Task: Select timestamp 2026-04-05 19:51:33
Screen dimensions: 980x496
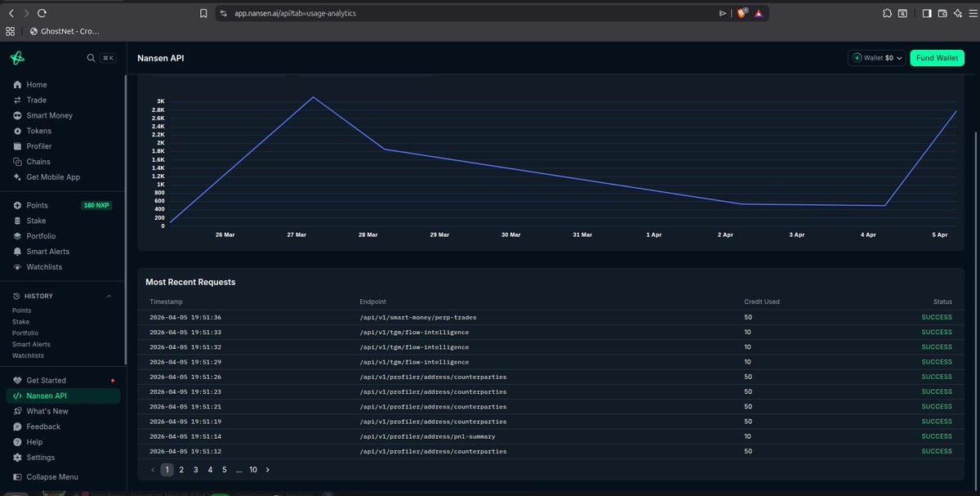Action: coord(185,332)
